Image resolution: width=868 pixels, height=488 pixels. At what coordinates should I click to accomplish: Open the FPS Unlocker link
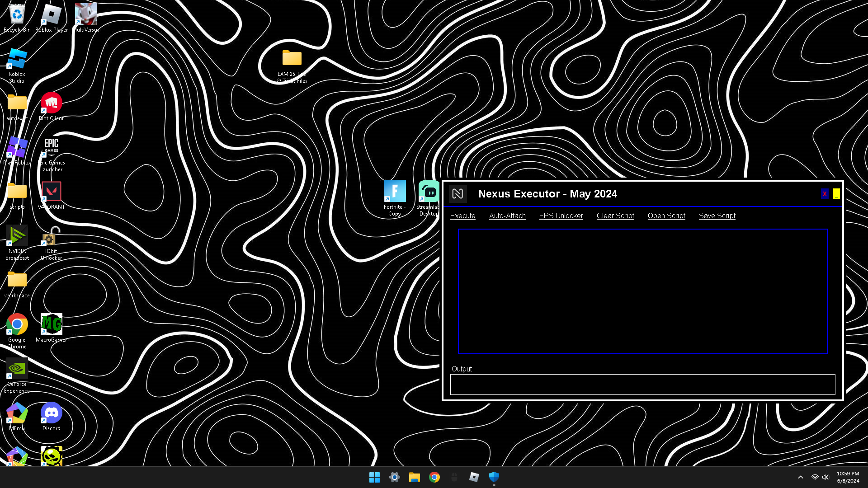coord(561,216)
